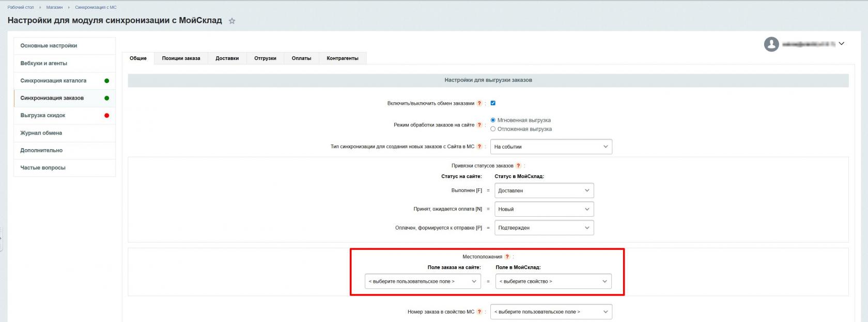Open sync type dropdown showing На событии
868x322 pixels.
point(551,147)
